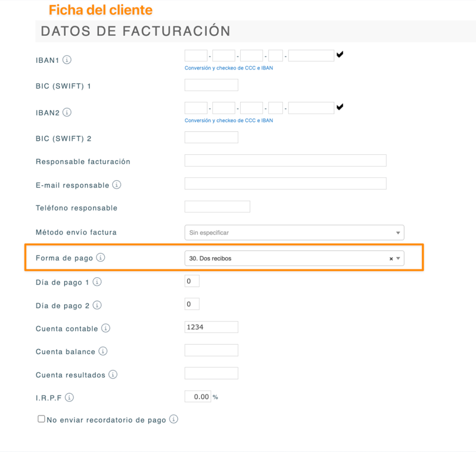Expand the Forma de pago dropdown arrow
The height and width of the screenshot is (452, 476).
pos(398,258)
